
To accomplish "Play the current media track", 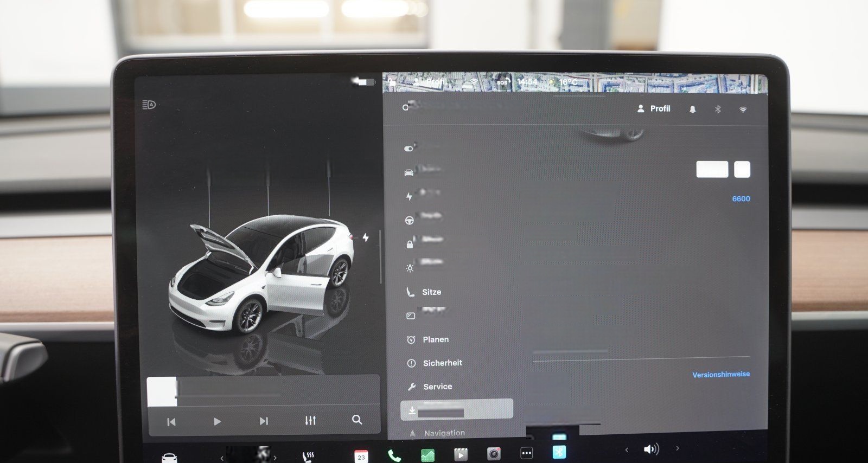I will point(217,421).
